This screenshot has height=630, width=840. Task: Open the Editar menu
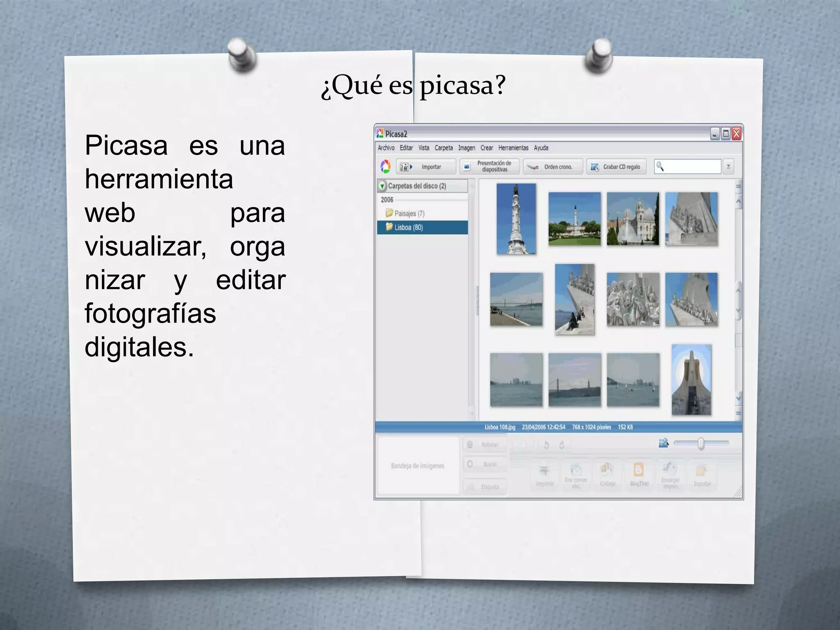pyautogui.click(x=406, y=148)
